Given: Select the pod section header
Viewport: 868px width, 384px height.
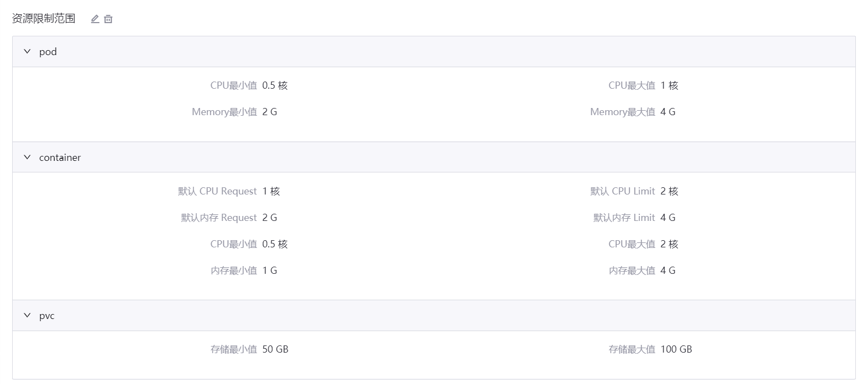Looking at the screenshot, I should 47,51.
